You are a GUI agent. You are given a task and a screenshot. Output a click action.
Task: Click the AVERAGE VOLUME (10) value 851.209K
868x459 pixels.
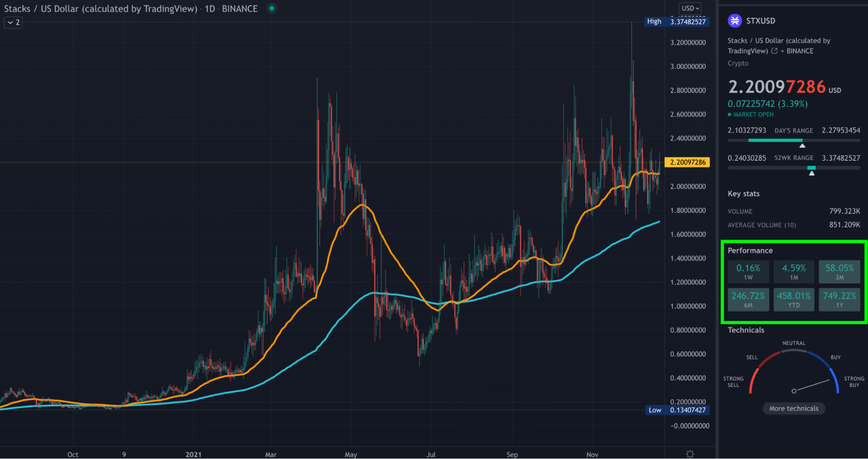845,225
